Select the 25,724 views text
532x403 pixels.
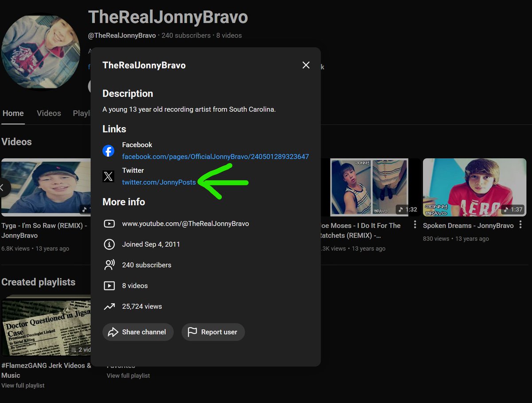(142, 306)
